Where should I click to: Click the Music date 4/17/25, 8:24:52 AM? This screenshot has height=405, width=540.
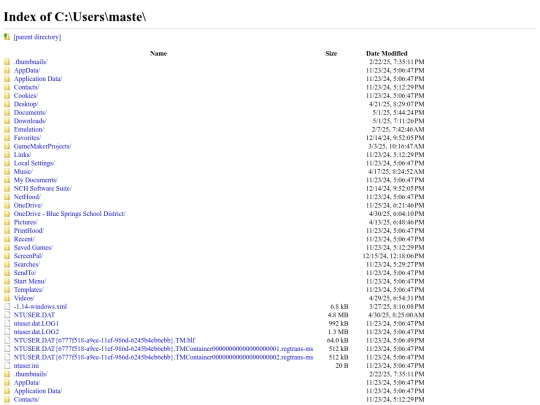click(x=396, y=172)
